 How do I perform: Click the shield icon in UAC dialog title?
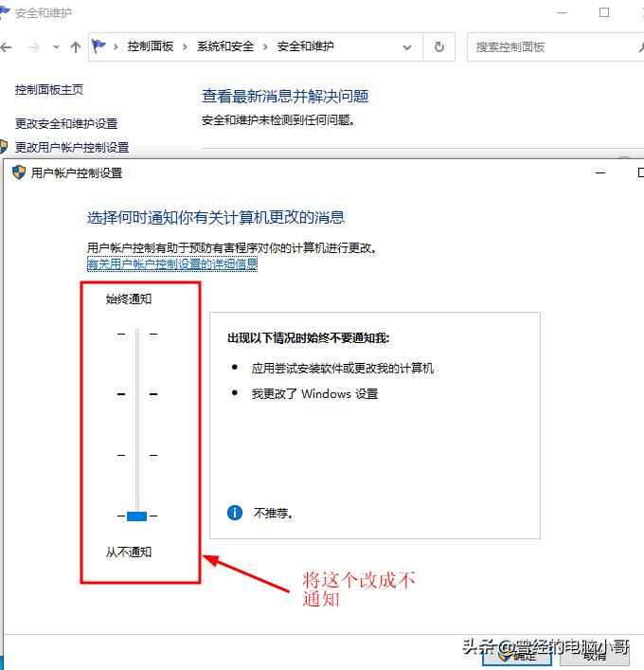pyautogui.click(x=18, y=172)
